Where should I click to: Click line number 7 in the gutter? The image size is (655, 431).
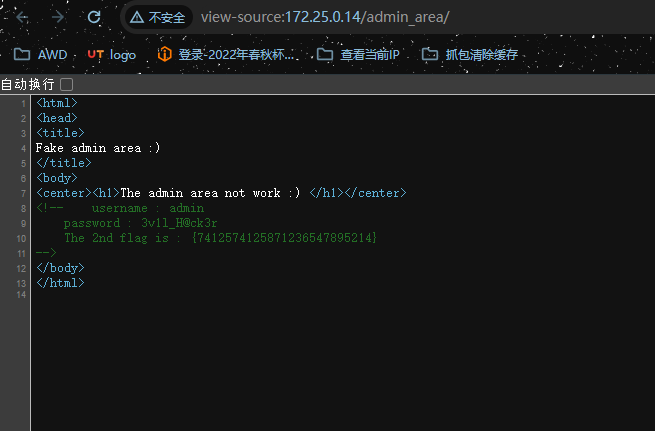point(24,193)
